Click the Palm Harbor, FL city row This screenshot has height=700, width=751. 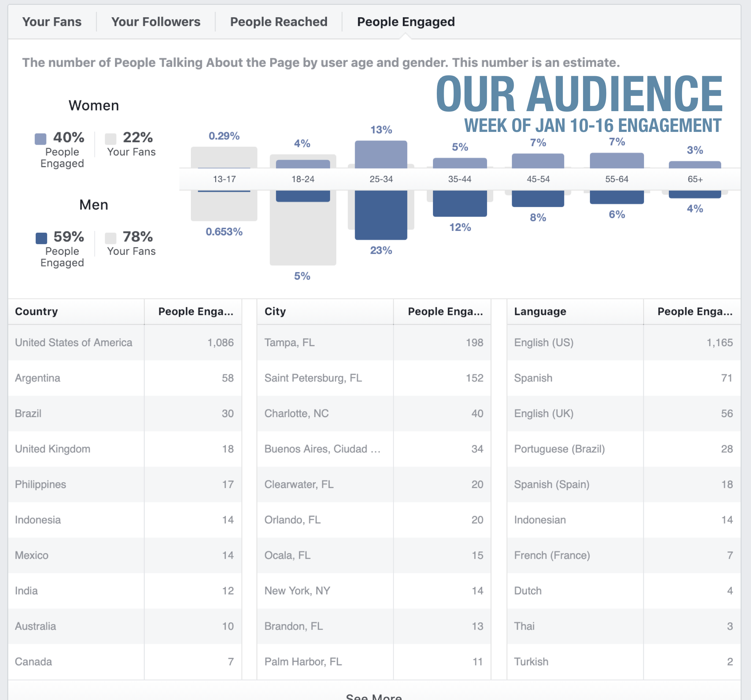pyautogui.click(x=374, y=662)
